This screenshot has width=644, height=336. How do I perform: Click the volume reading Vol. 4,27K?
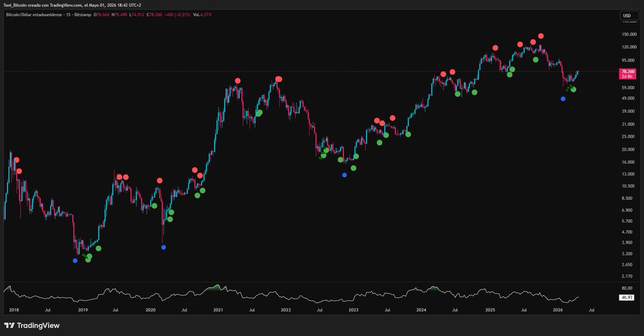[201, 15]
